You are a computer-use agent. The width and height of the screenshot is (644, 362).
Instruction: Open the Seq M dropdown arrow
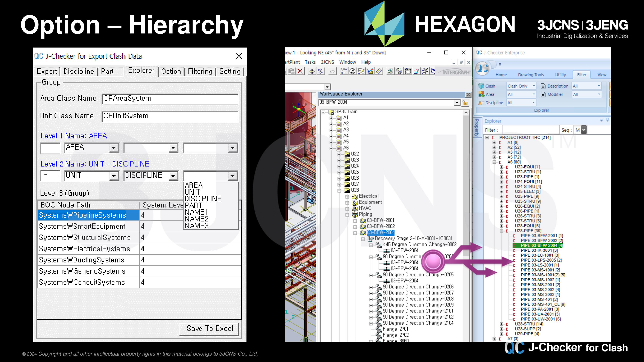[583, 130]
